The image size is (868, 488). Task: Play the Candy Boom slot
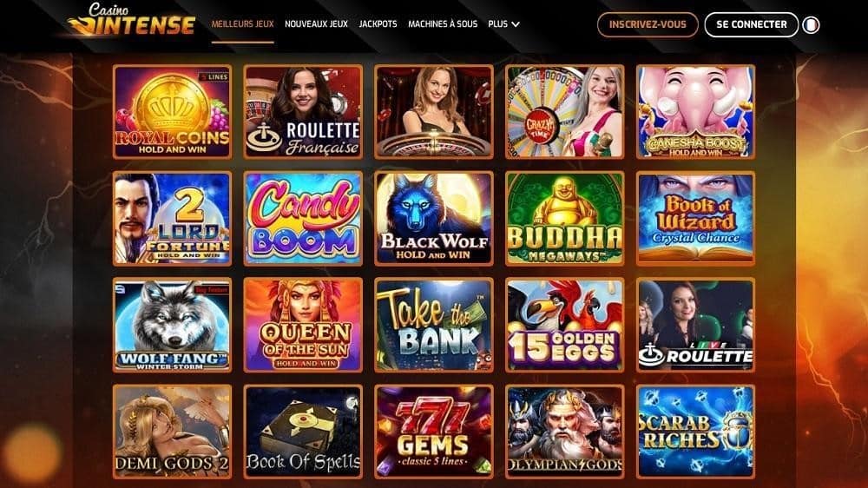coord(303,218)
